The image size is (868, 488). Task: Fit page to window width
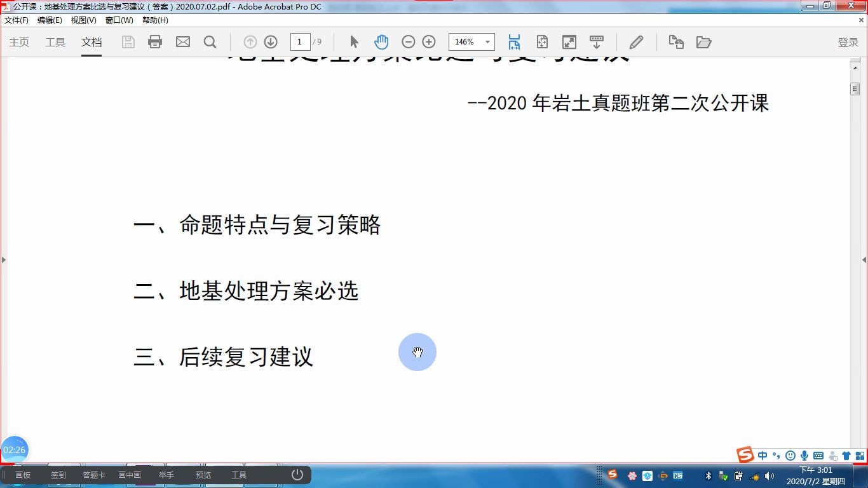514,42
